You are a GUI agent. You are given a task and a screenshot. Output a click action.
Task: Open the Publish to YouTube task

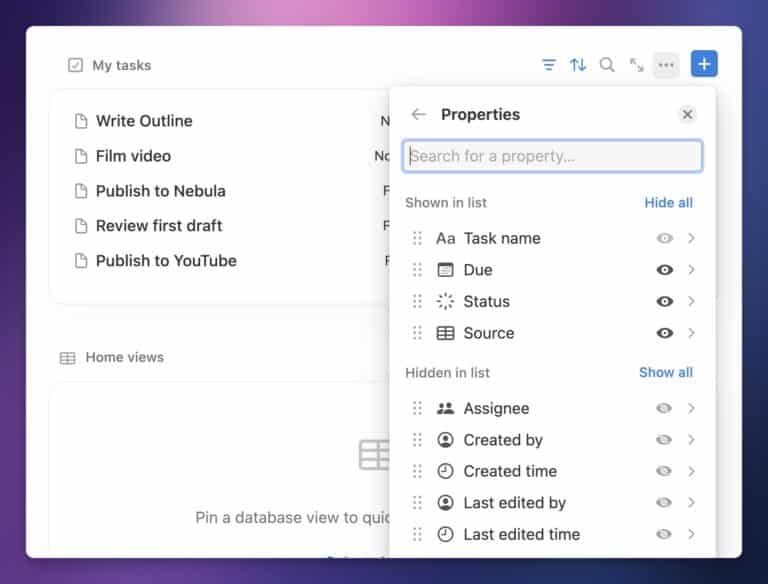pyautogui.click(x=166, y=261)
